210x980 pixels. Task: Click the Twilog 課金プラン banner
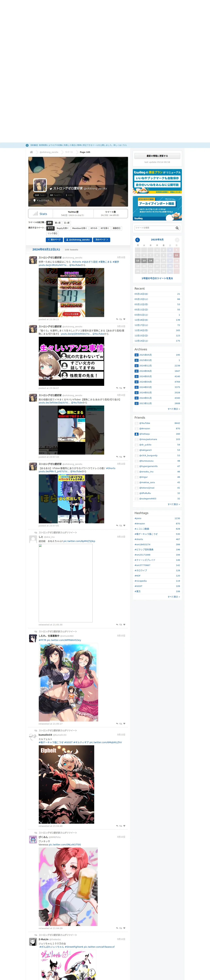pos(157,181)
